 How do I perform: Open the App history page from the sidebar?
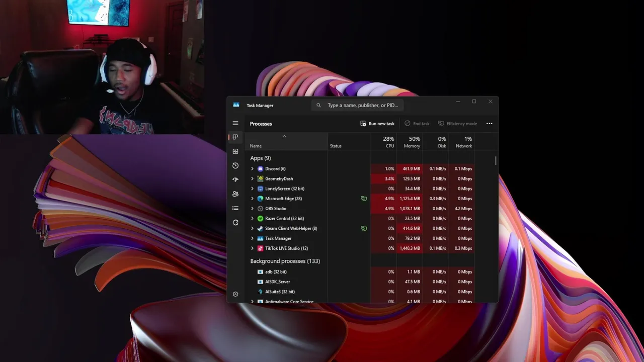click(x=235, y=165)
